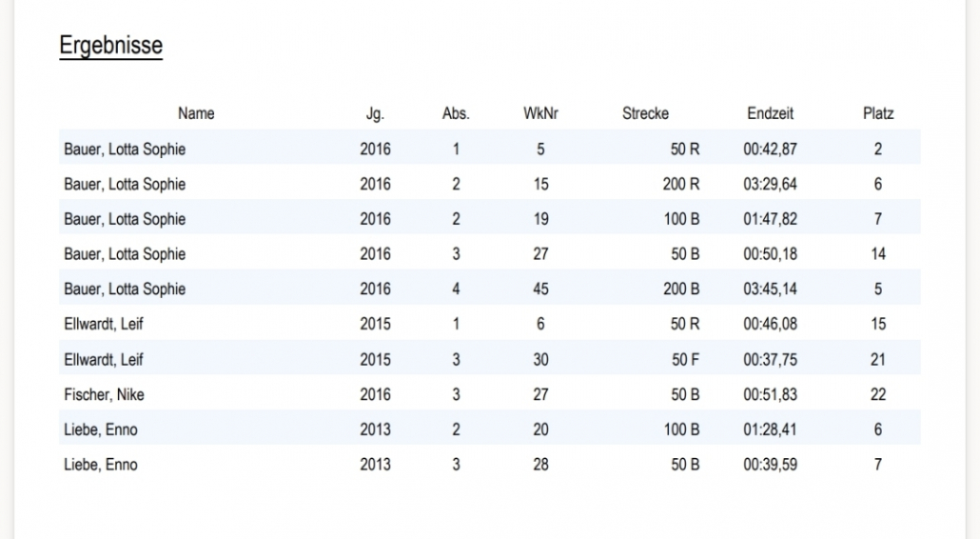The height and width of the screenshot is (539, 980).
Task: Click the end time 00:42,87
Action: (x=770, y=149)
